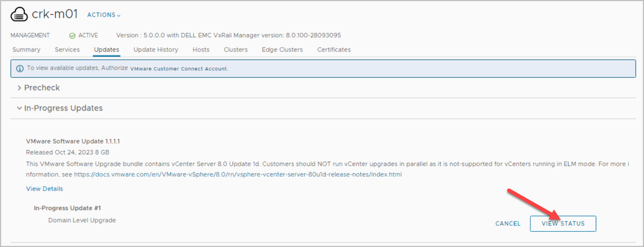Open the Hosts tab
This screenshot has height=247, width=644.
tap(201, 50)
